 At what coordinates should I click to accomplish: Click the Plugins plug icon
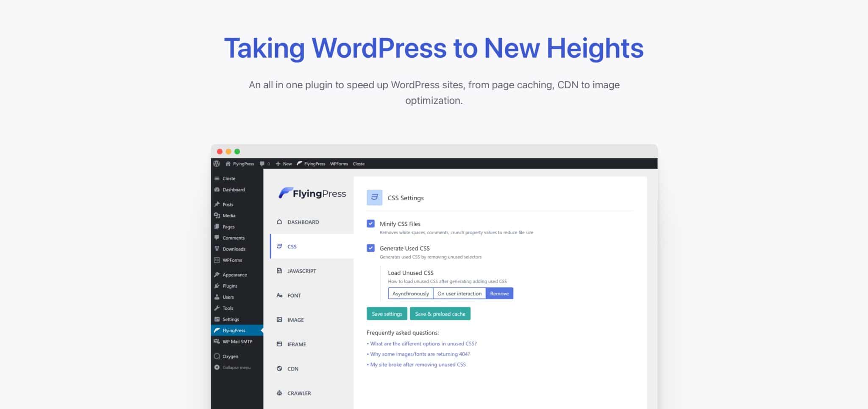coord(217,286)
